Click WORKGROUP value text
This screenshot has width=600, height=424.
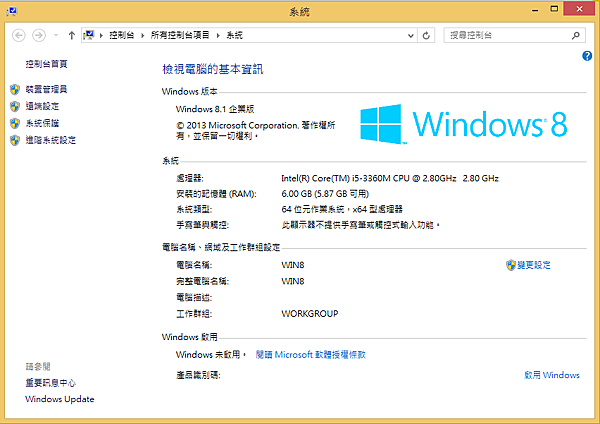[310, 314]
